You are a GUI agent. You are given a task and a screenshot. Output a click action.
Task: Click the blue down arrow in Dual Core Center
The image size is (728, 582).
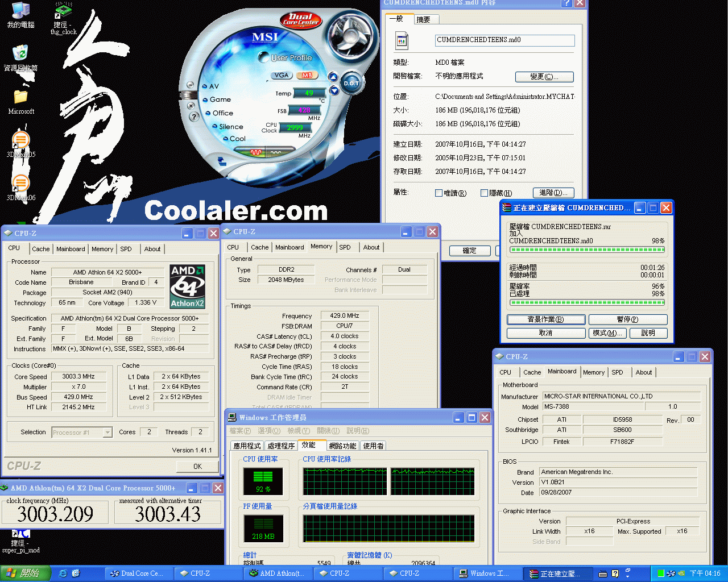334,90
